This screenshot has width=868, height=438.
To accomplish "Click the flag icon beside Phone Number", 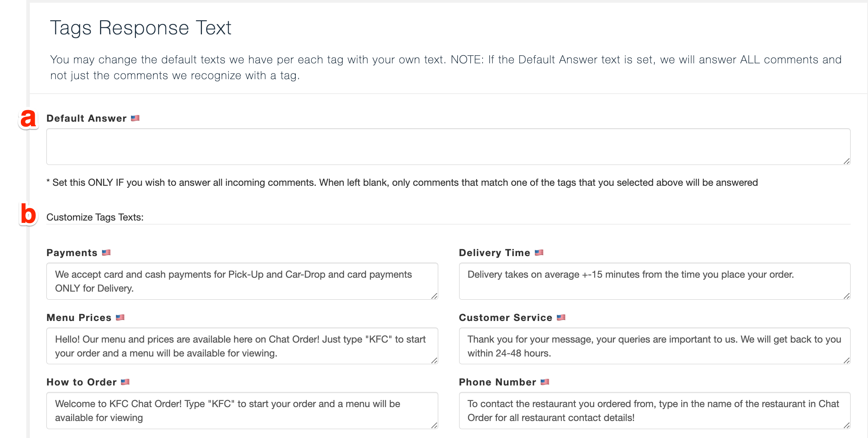I will pos(545,382).
